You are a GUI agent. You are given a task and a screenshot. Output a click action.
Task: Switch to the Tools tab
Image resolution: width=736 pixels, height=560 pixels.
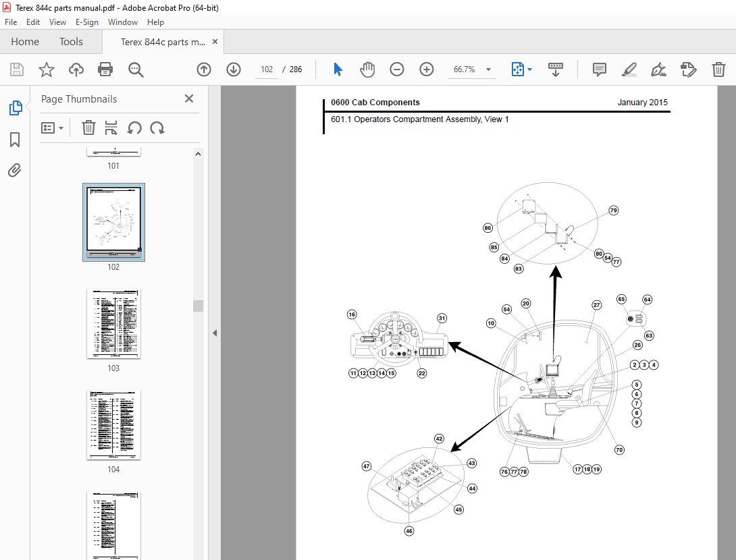71,42
